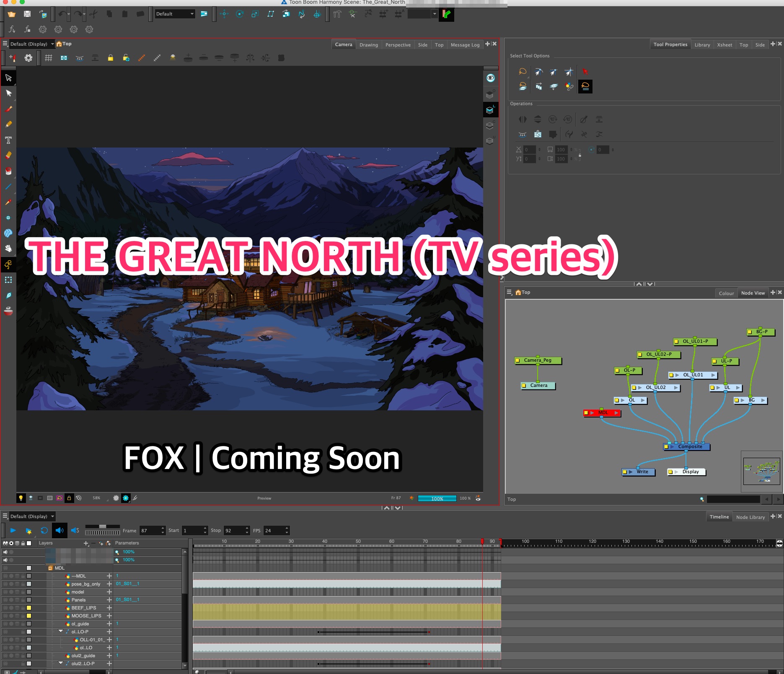Open the Save scene icon
Screen dimensions: 784x674
(x=27, y=14)
